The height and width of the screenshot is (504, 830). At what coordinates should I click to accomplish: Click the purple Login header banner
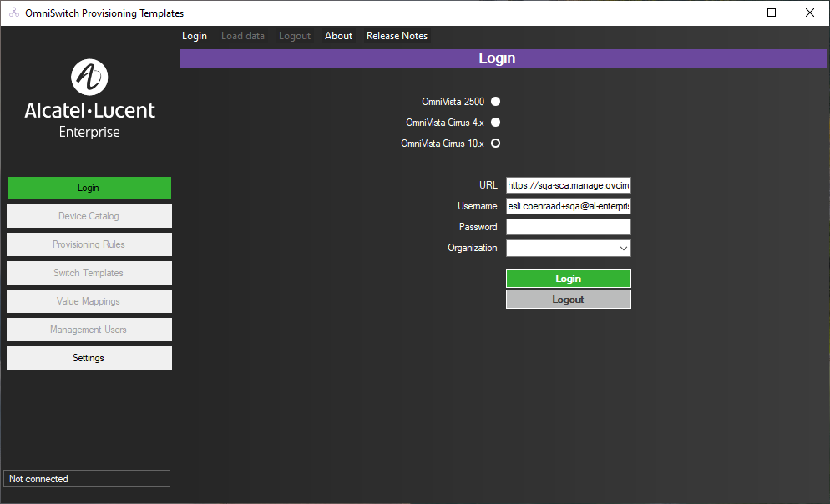pos(503,58)
